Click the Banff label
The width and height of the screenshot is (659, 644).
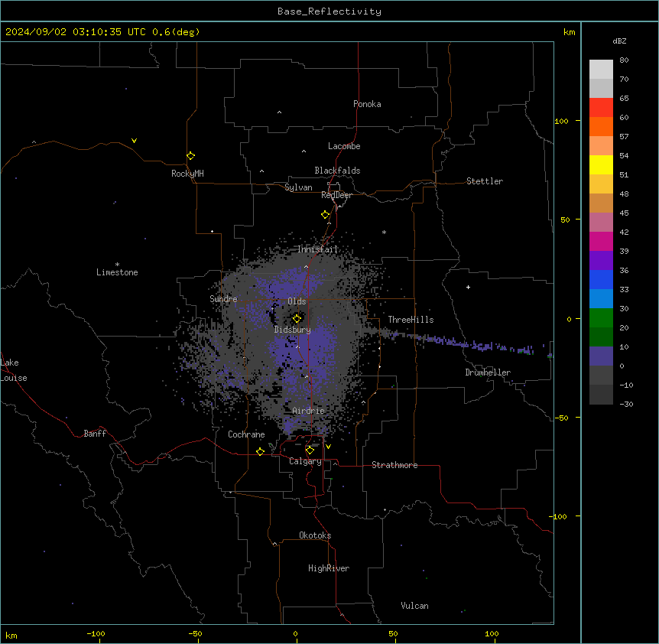click(95, 434)
